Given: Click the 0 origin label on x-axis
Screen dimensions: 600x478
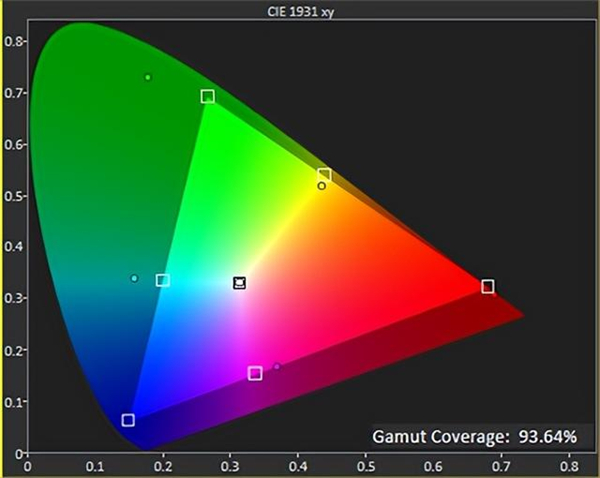Looking at the screenshot, I should click(27, 465).
